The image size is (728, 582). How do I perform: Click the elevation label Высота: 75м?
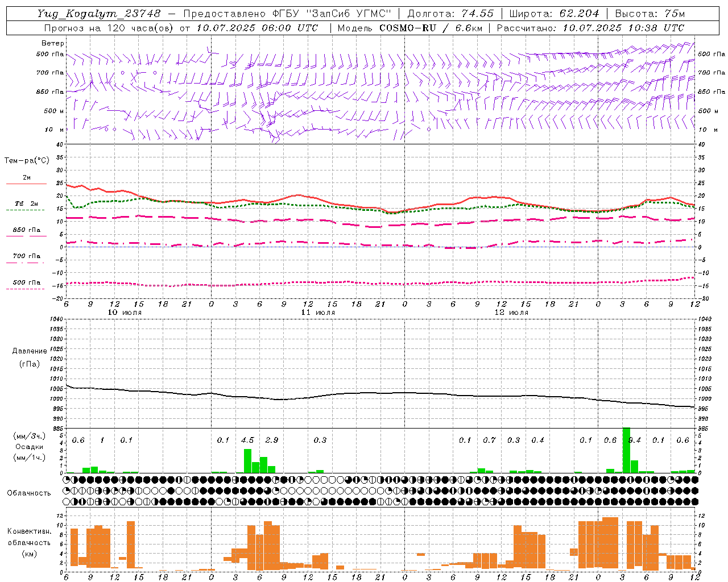[x=650, y=14]
